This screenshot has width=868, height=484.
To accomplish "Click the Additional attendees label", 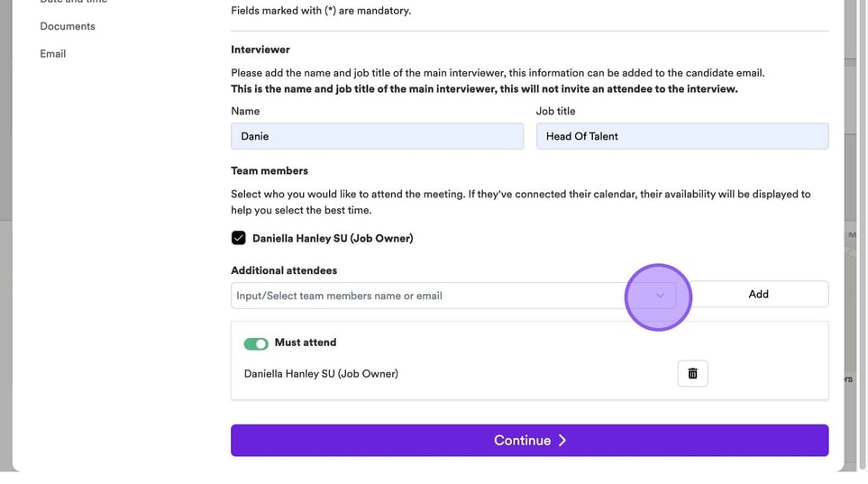I will (x=284, y=270).
